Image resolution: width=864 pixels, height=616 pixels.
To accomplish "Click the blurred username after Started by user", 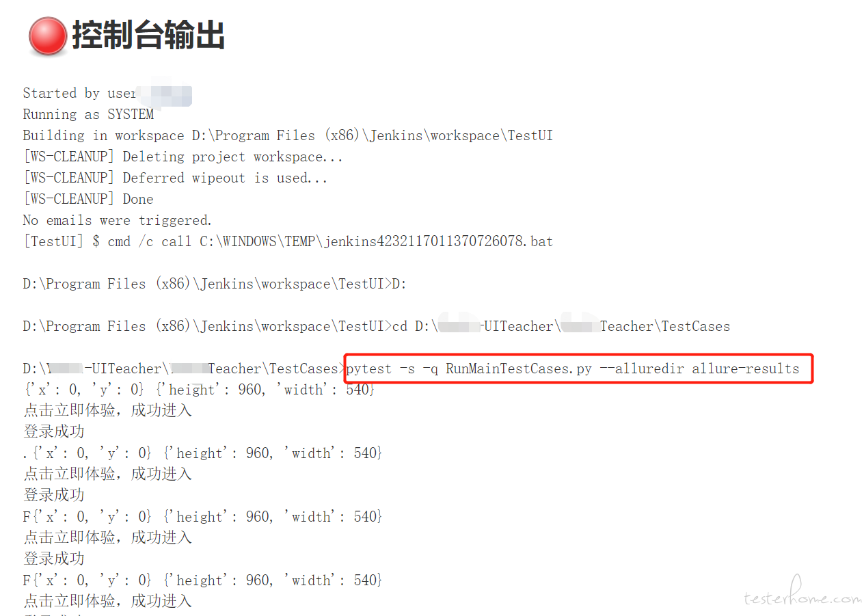I will 165,95.
